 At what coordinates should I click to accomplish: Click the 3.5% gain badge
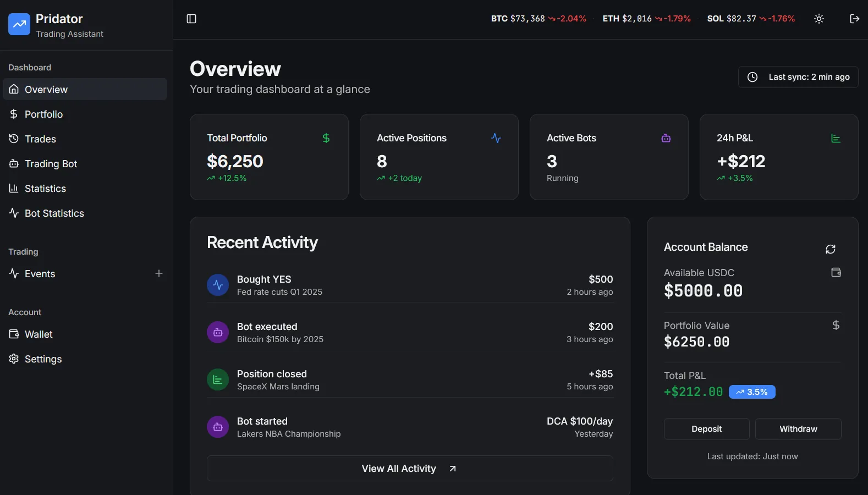click(752, 392)
